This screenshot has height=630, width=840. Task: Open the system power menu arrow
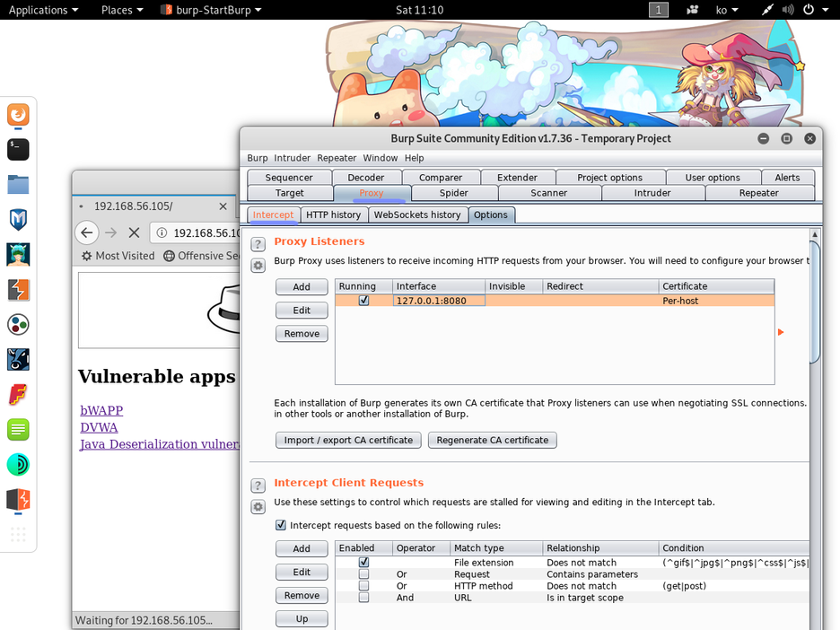pos(825,10)
